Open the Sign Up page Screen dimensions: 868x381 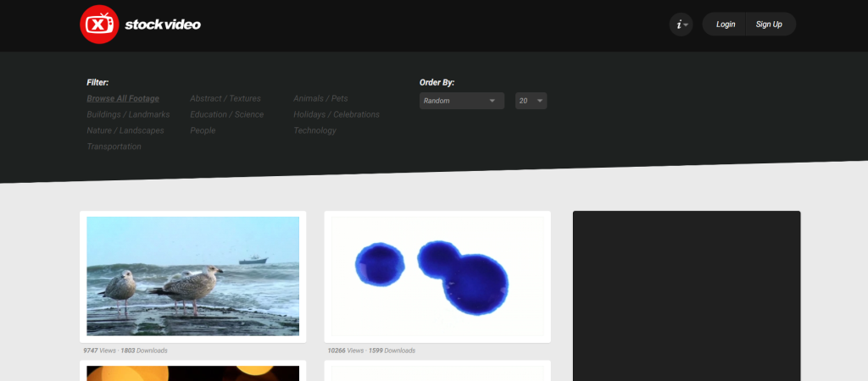point(769,25)
